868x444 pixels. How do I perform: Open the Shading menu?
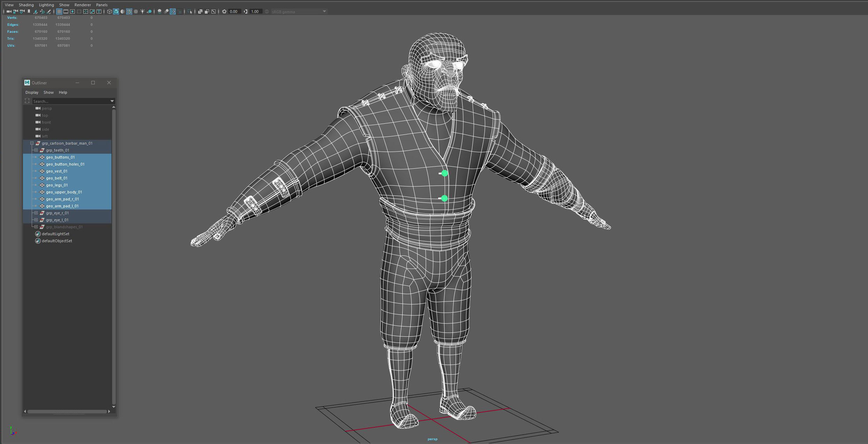pos(26,5)
